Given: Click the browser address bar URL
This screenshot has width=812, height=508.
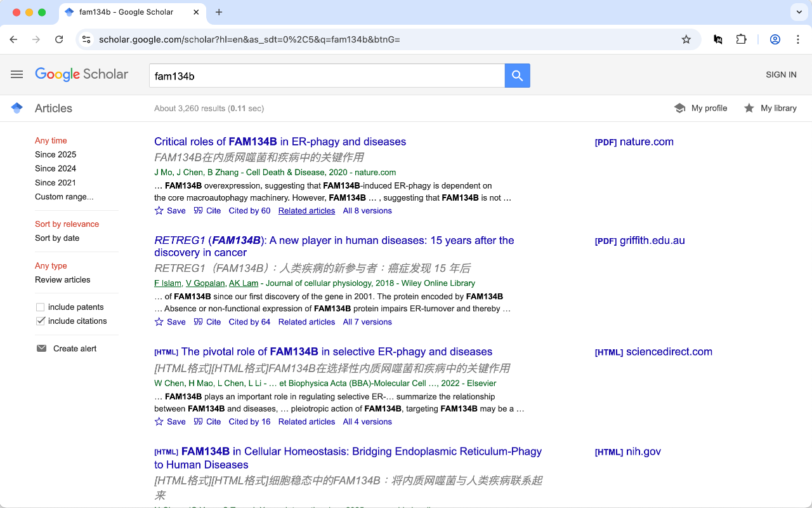Looking at the screenshot, I should click(249, 39).
